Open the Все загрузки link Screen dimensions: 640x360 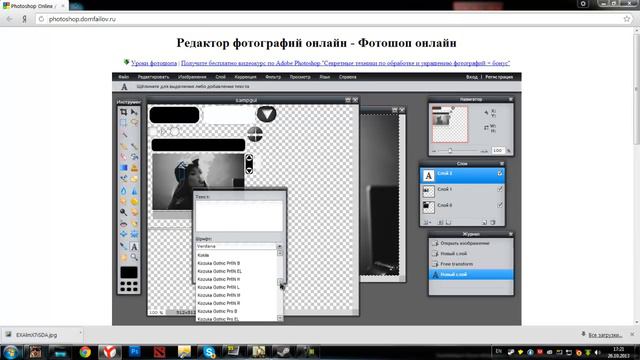point(605,335)
